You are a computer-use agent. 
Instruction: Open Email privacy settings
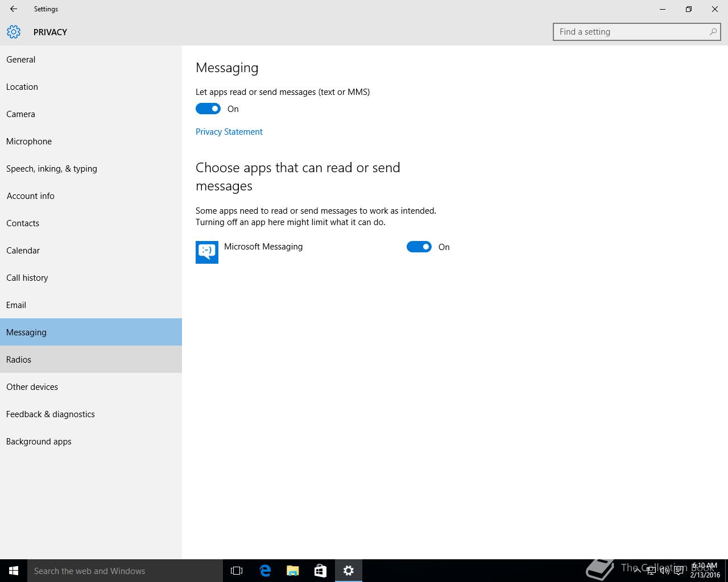coord(91,305)
